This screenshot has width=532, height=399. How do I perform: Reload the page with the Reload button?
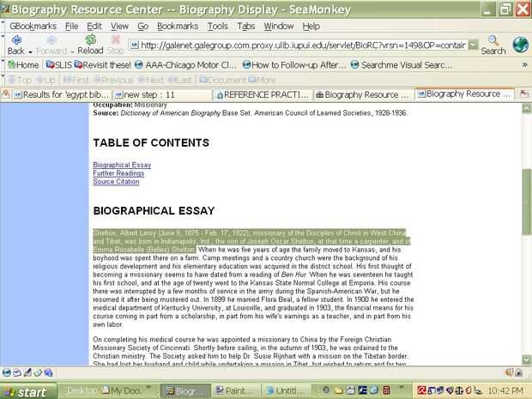pyautogui.click(x=90, y=45)
